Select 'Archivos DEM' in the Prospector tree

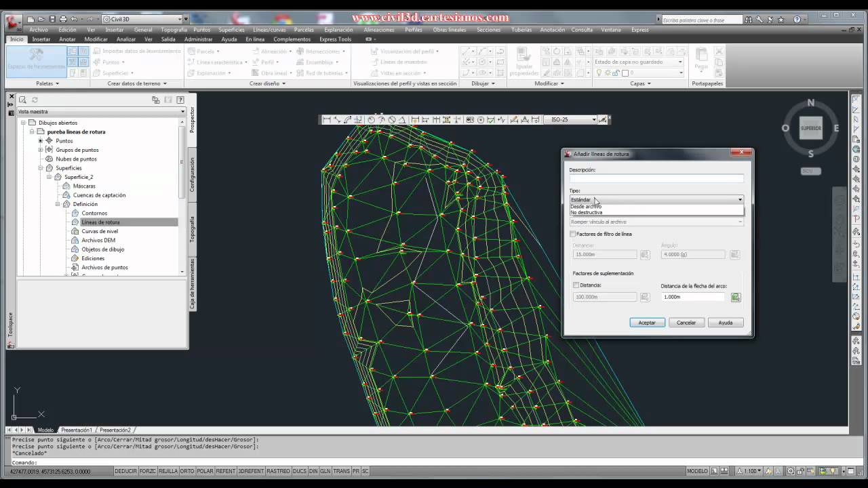click(98, 241)
